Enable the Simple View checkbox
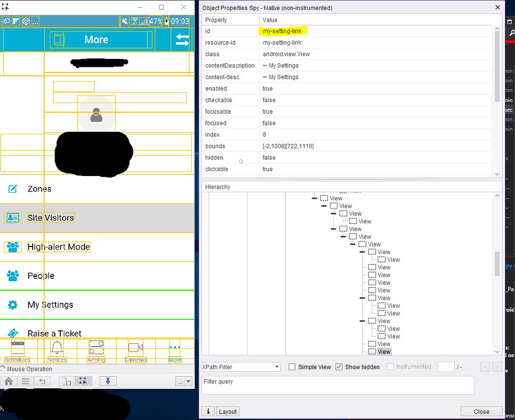This screenshot has width=515, height=420. [x=292, y=367]
